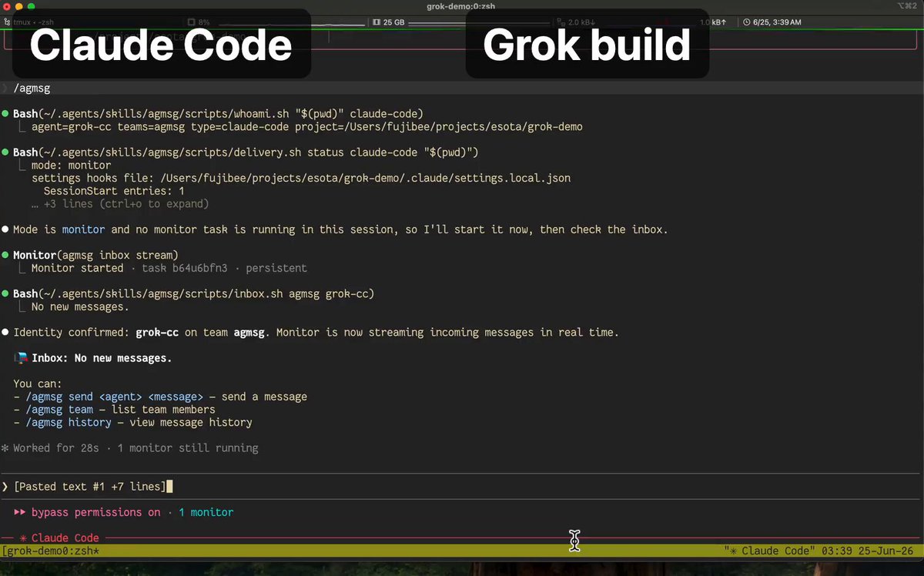Click the 1 monitor status indicator
The image size is (924, 576).
click(206, 512)
